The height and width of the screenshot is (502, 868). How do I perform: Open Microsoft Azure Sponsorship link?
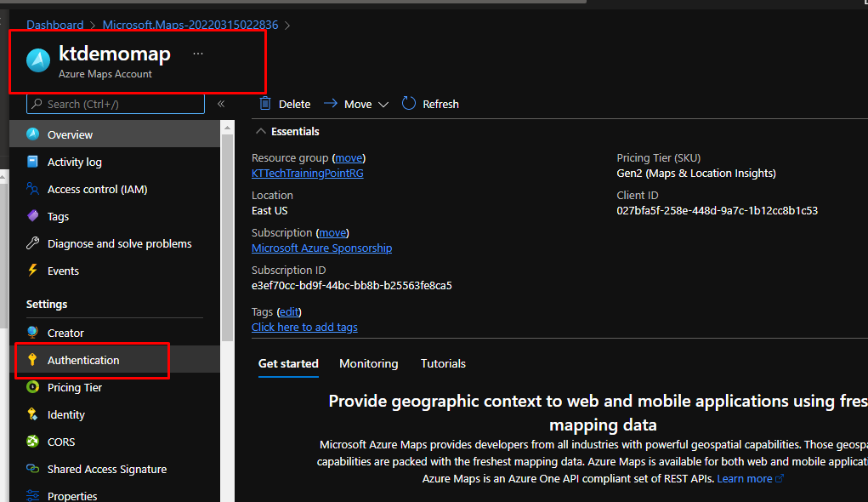[x=321, y=248]
